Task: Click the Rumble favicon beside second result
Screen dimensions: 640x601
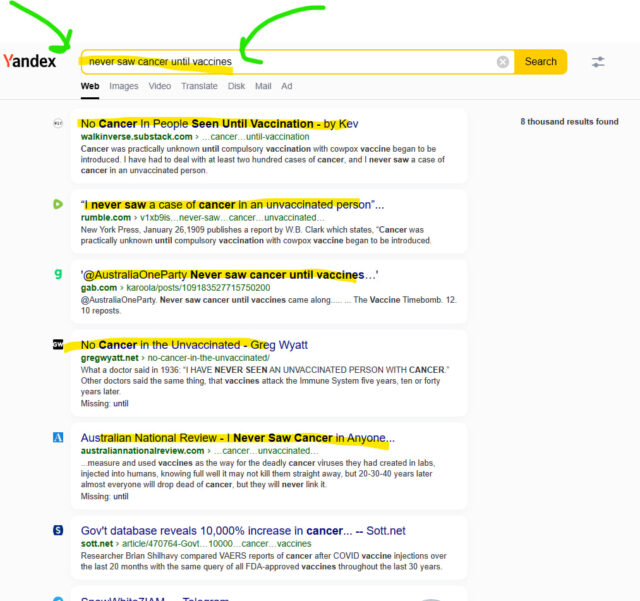Action: (x=58, y=204)
